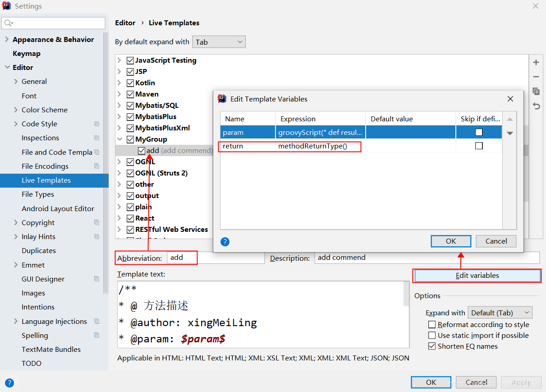Screen dimensions: 546x392
Task: Click the add template plus icon
Action: tap(536, 63)
